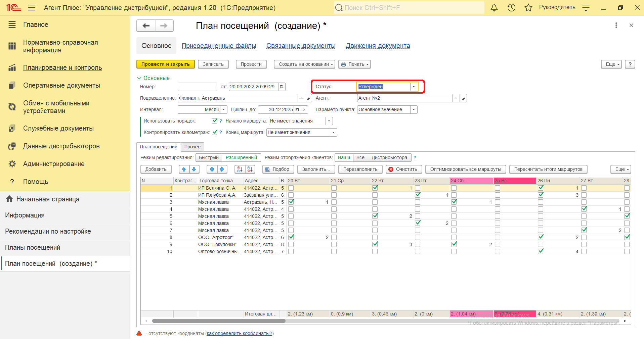Image resolution: width=644 pixels, height=339 pixels.
Task: Switch to Связанные документы tab
Action: 301,46
